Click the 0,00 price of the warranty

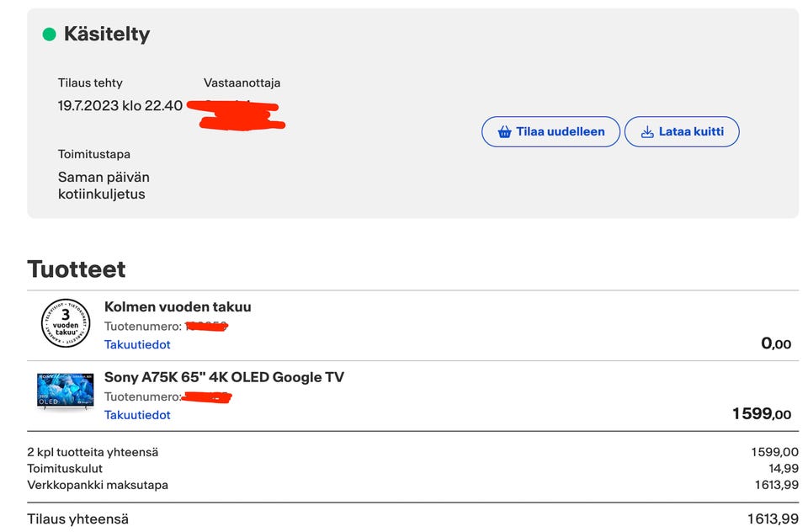click(775, 343)
